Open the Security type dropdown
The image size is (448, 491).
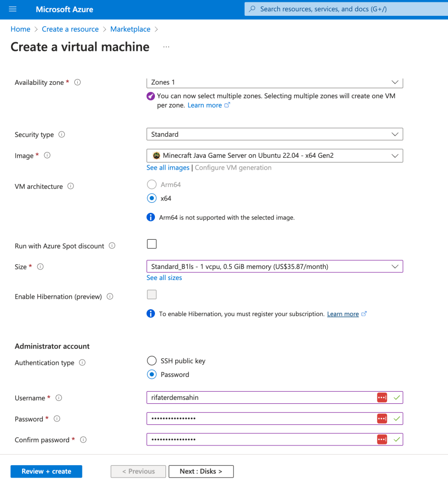[x=275, y=134]
